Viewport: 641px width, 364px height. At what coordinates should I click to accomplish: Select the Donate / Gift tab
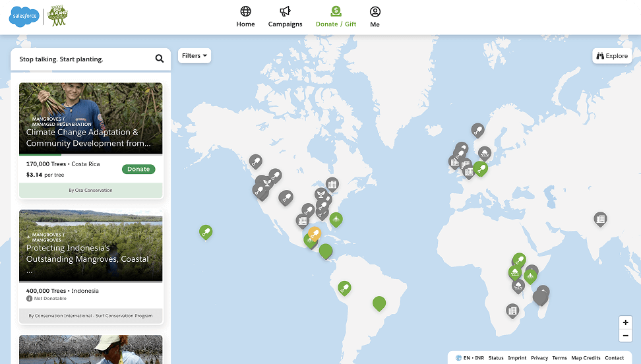click(336, 17)
